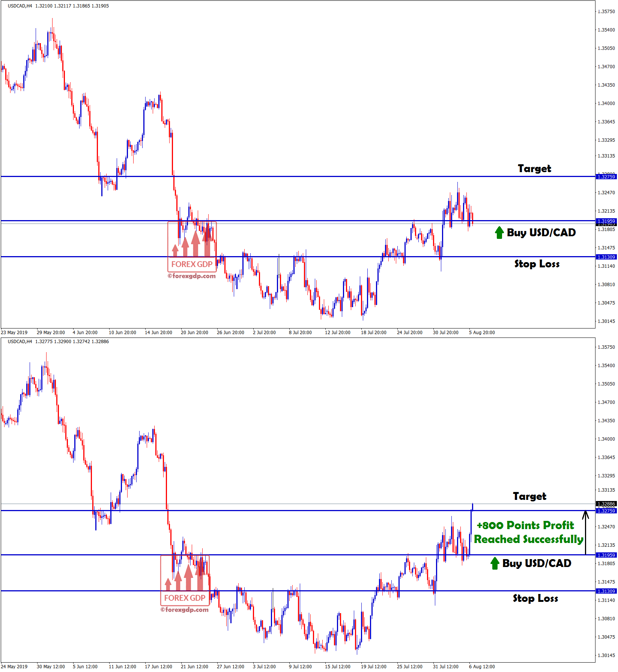Click 1.34000 on the lower chart price axis
Screen dimensions: 618x672
(x=606, y=439)
